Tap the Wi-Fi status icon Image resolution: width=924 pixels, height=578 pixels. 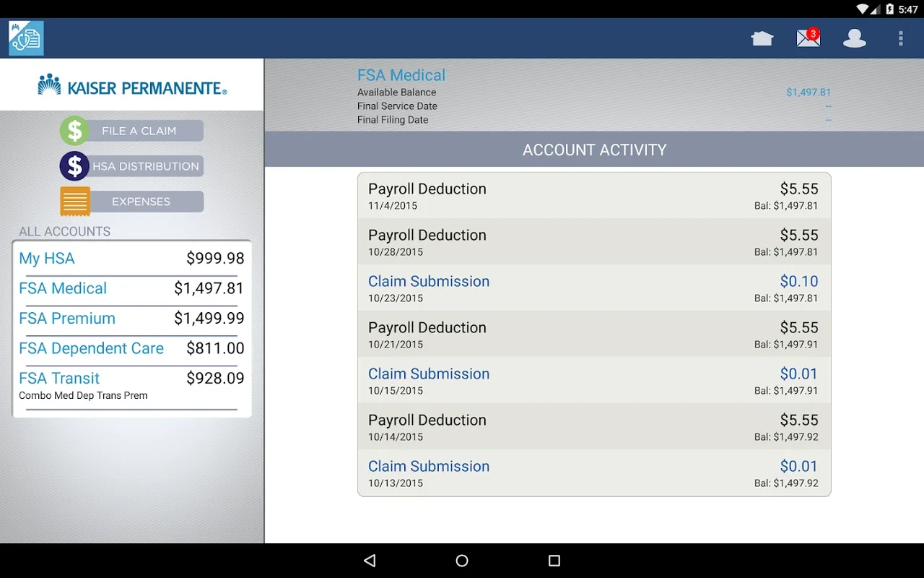863,9
